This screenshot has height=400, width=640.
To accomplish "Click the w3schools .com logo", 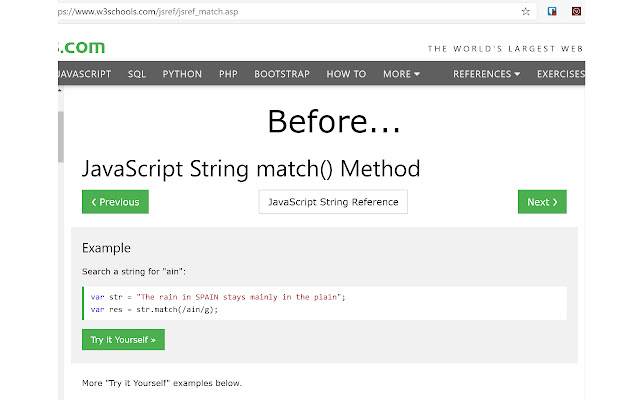I will (81, 47).
